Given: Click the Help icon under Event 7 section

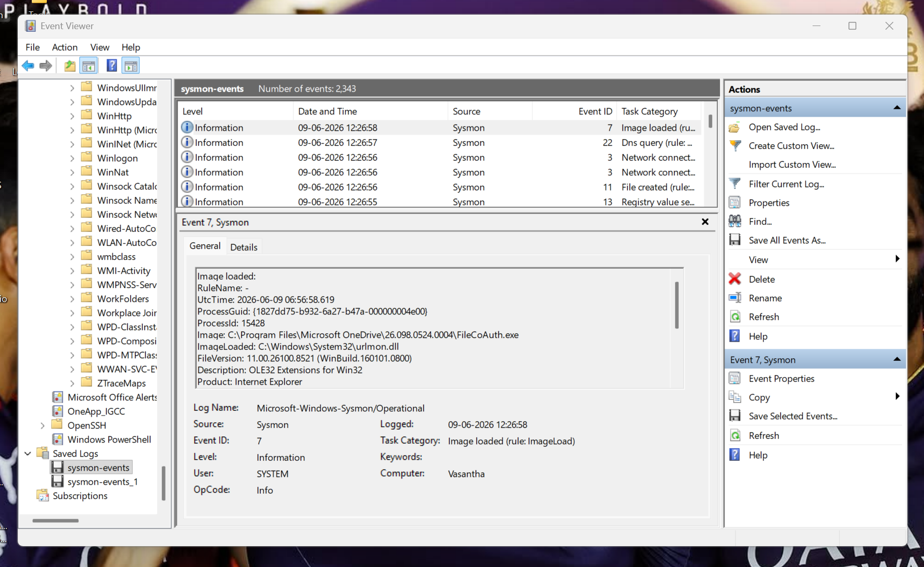Looking at the screenshot, I should pyautogui.click(x=735, y=455).
